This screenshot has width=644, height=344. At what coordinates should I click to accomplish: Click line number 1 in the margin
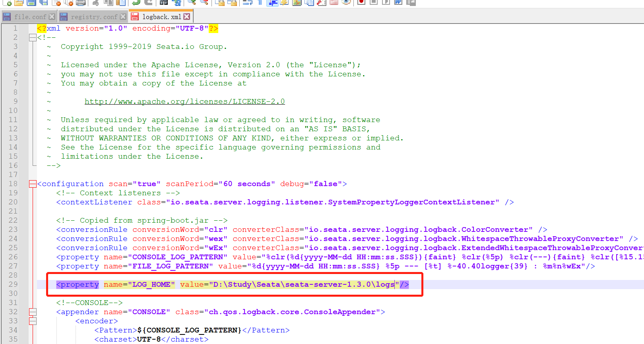point(16,28)
